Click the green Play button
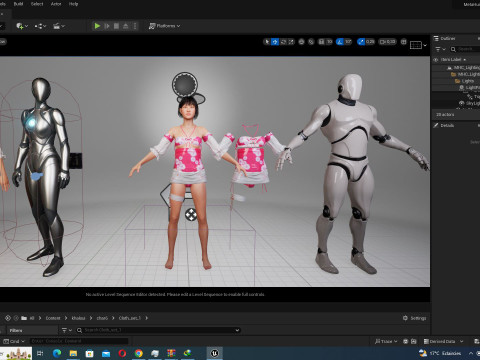The image size is (480, 360). click(97, 26)
